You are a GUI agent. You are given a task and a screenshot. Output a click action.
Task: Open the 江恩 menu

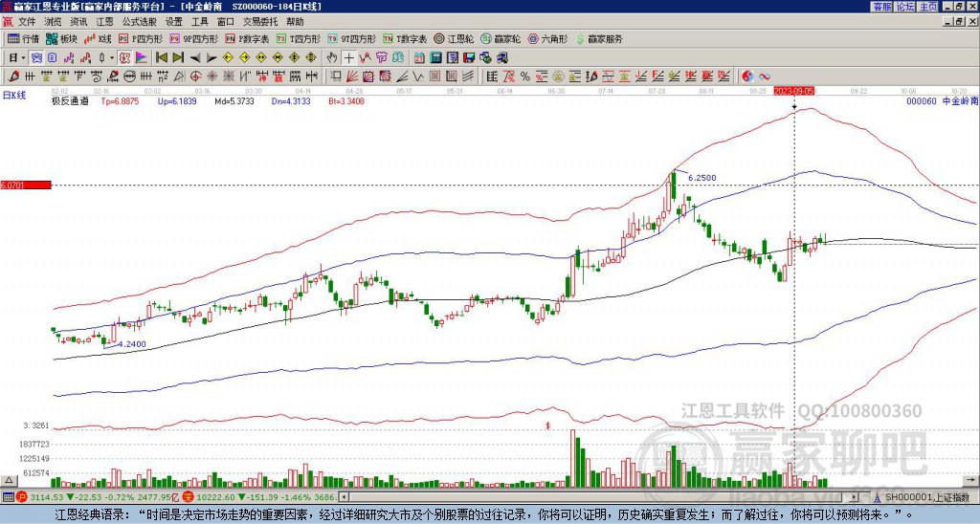(104, 22)
